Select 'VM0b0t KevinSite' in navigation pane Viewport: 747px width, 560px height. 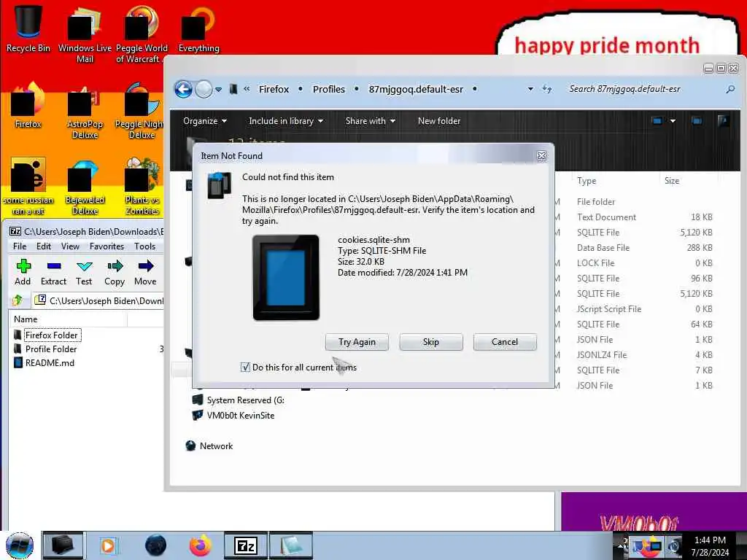click(x=233, y=415)
